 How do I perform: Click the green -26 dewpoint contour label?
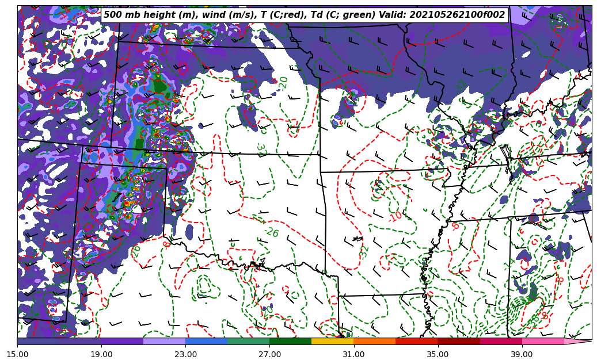[271, 232]
